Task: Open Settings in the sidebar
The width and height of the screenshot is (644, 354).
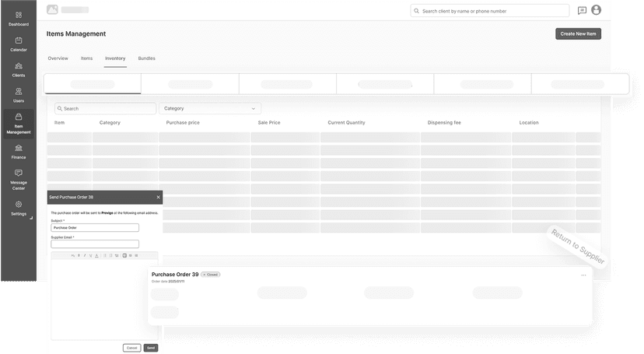Action: [x=19, y=209]
